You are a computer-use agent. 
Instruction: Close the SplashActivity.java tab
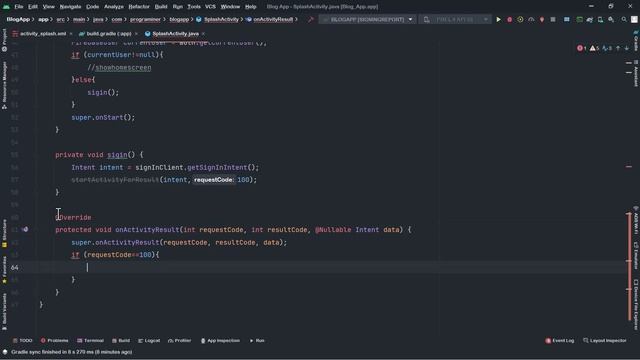[203, 33]
